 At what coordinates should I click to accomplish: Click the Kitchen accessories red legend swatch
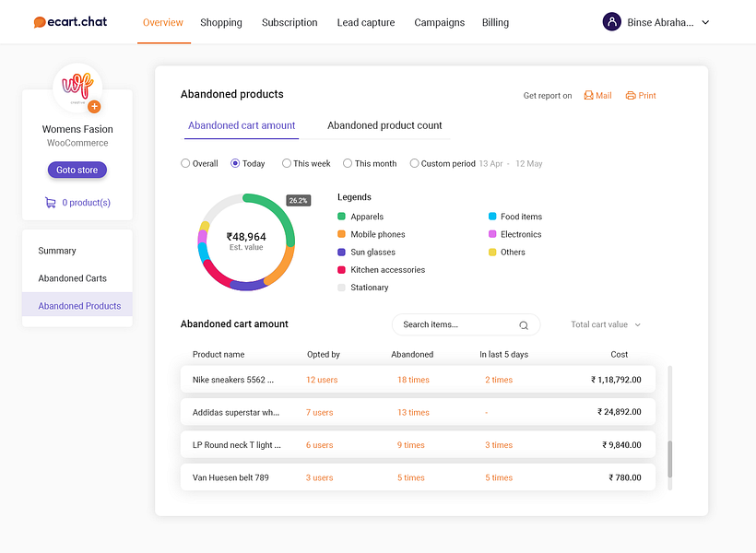[341, 270]
